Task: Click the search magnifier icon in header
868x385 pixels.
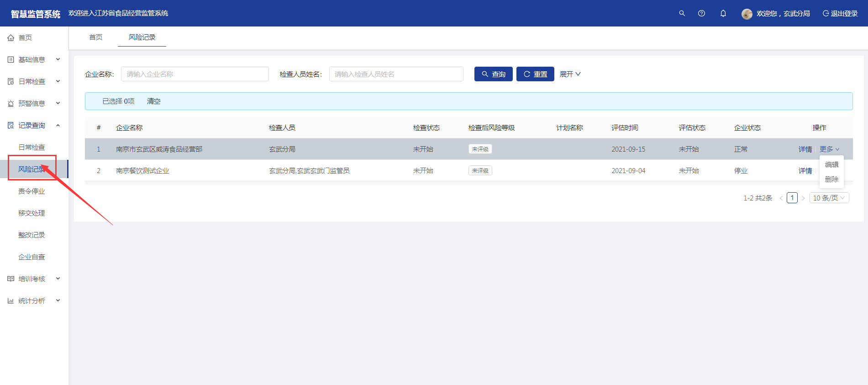Action: 682,13
